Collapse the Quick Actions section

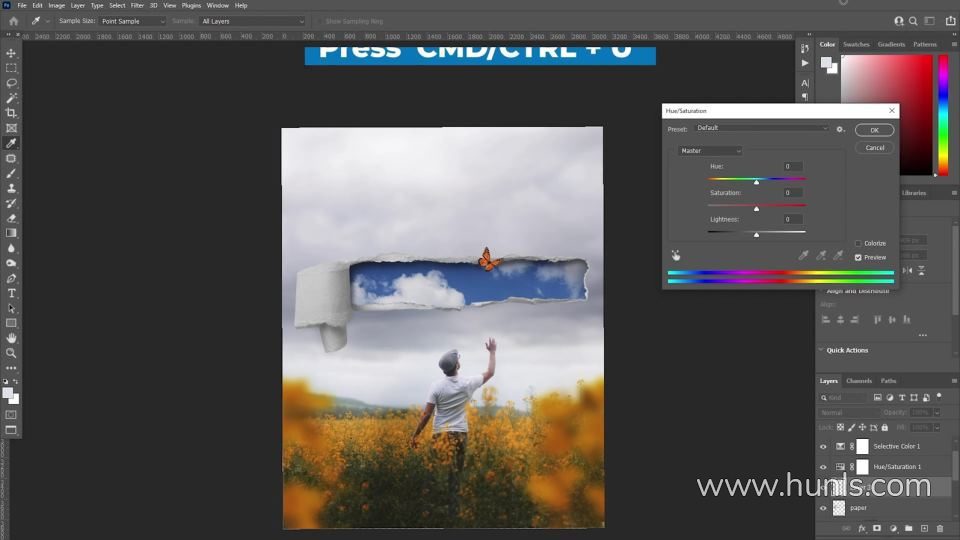pyautogui.click(x=821, y=350)
